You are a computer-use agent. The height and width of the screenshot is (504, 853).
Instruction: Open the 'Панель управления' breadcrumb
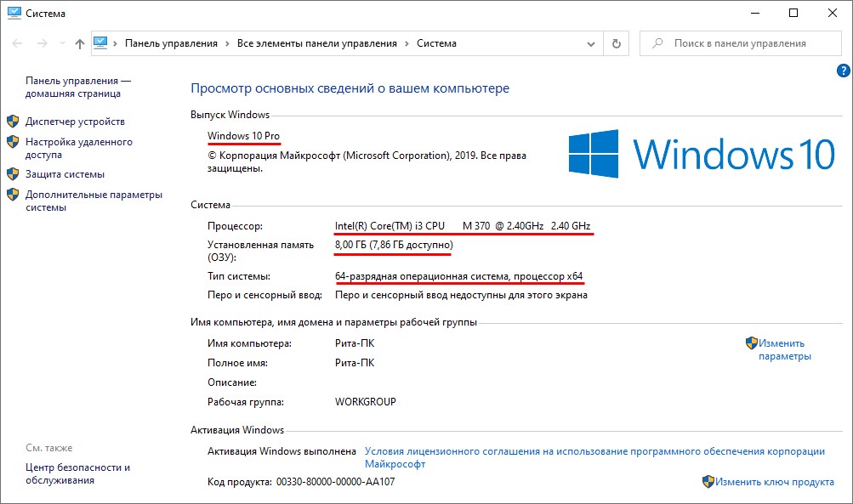pos(171,43)
